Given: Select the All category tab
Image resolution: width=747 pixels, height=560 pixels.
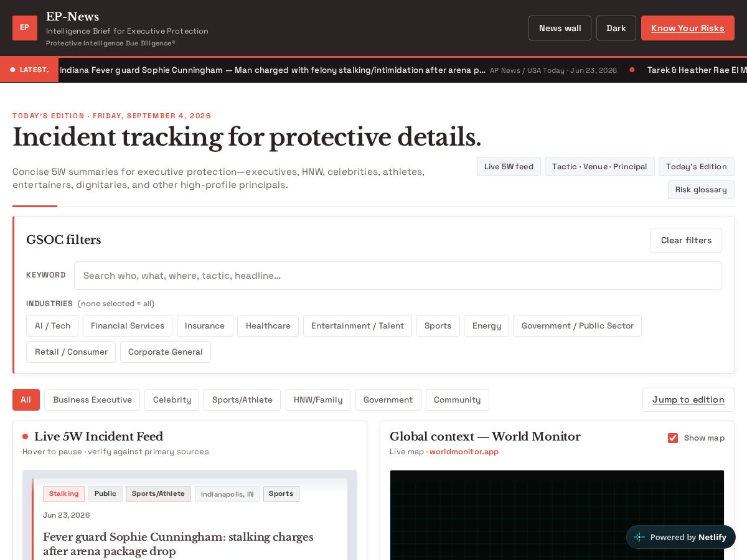Looking at the screenshot, I should click(26, 399).
